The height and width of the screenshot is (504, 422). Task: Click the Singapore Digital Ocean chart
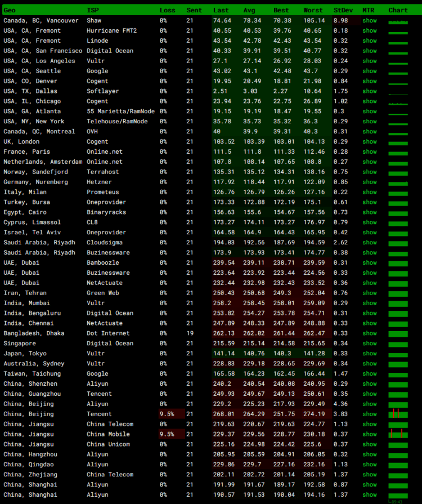click(398, 344)
